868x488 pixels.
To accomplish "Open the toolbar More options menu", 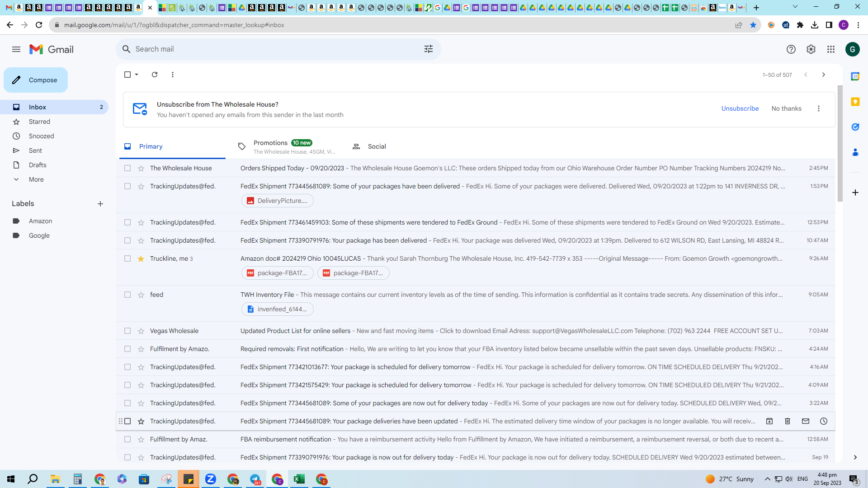I will coord(173,75).
